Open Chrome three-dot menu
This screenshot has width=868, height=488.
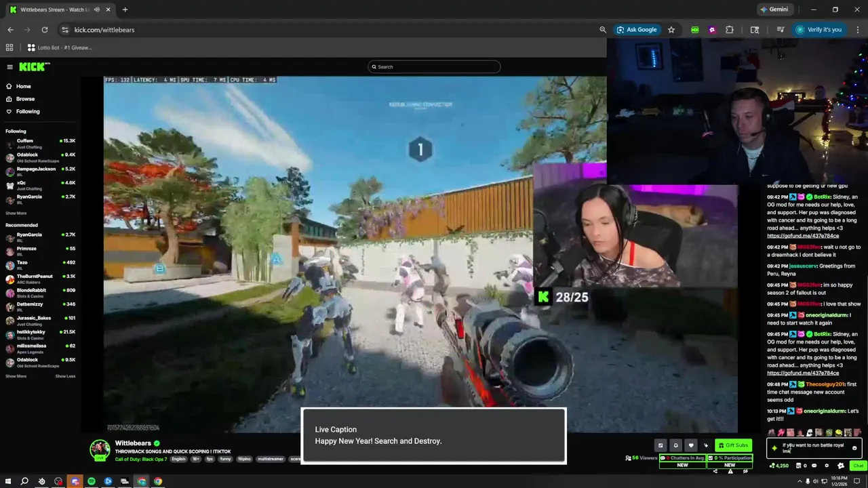pyautogui.click(x=858, y=30)
